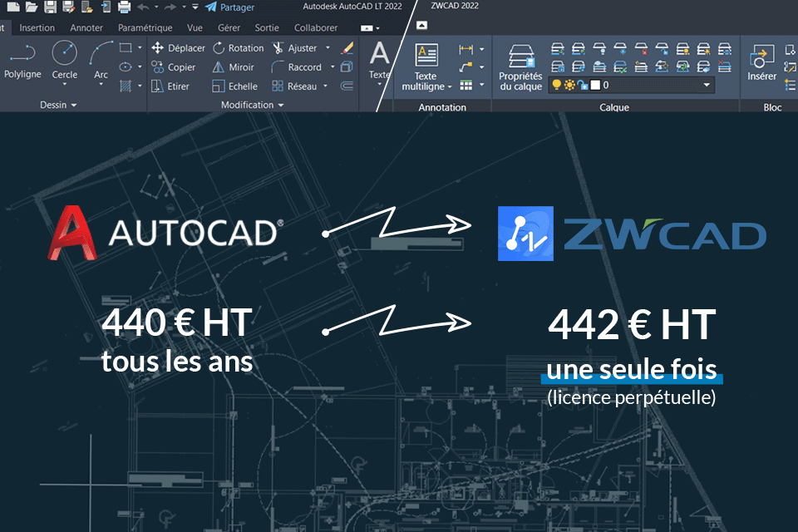Select the Hatch tool icon in Dessin panel
Screen dimensions: 798x532
(126, 86)
